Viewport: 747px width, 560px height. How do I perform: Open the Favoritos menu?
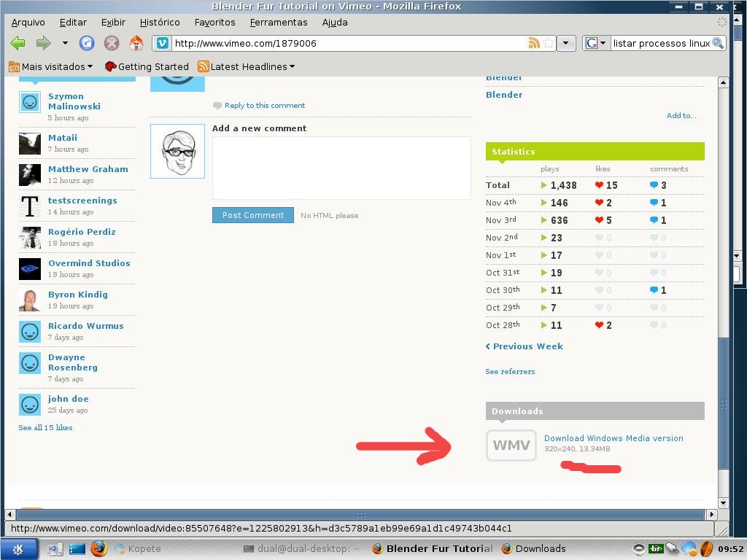[x=215, y=23]
